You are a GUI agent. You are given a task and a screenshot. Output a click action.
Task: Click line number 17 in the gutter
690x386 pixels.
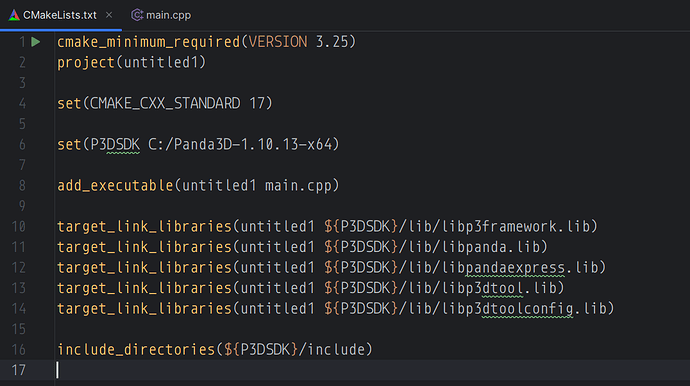[x=18, y=370]
